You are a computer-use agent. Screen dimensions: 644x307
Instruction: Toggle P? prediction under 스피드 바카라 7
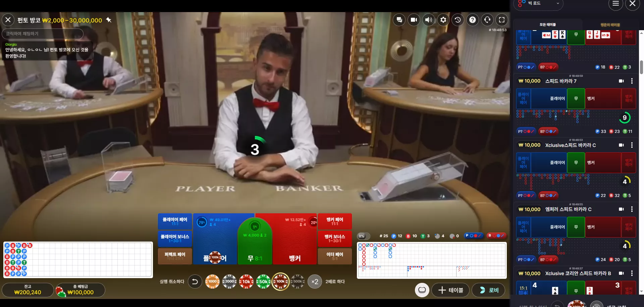(526, 131)
